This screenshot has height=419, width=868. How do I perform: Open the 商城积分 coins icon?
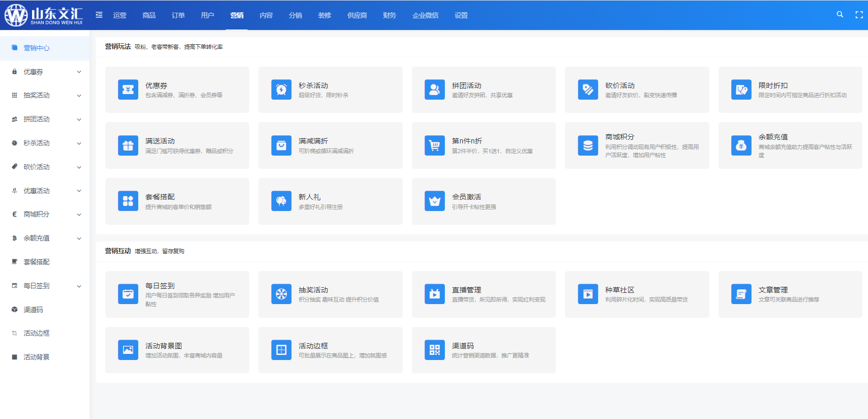[x=588, y=145]
